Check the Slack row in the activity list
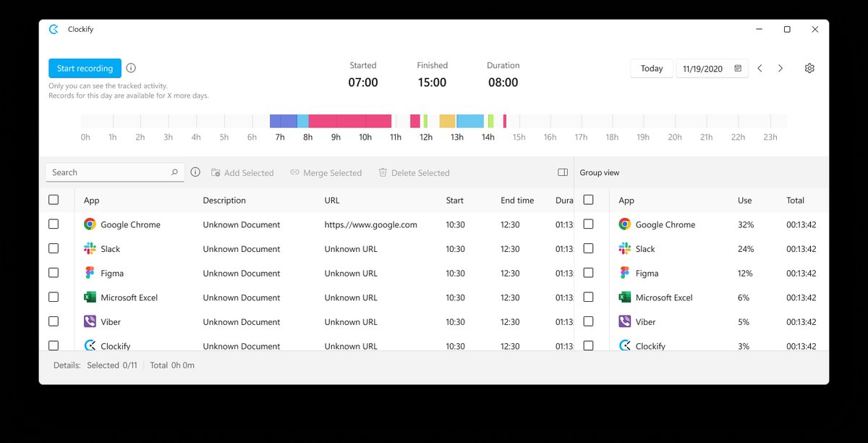 click(x=54, y=248)
